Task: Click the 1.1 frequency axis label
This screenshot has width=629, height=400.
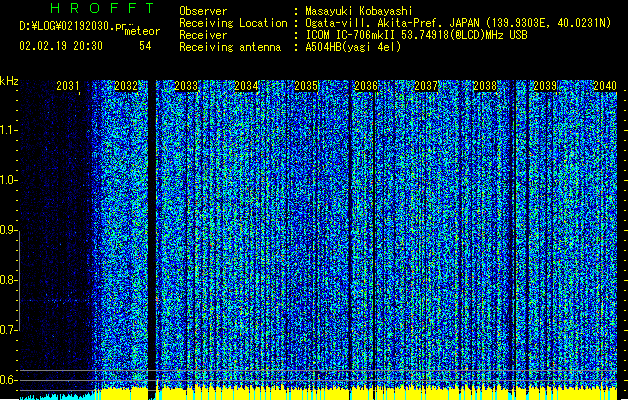Action: click(x=8, y=130)
